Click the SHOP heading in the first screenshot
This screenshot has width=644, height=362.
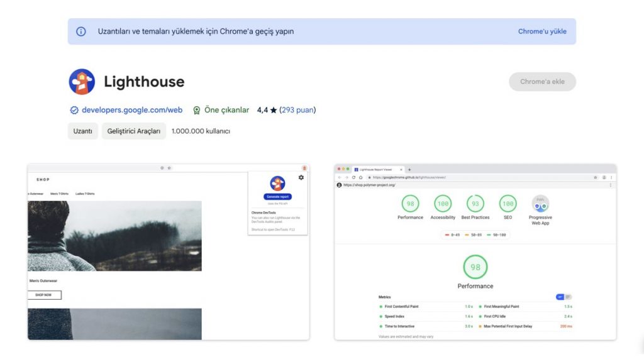[x=43, y=179]
